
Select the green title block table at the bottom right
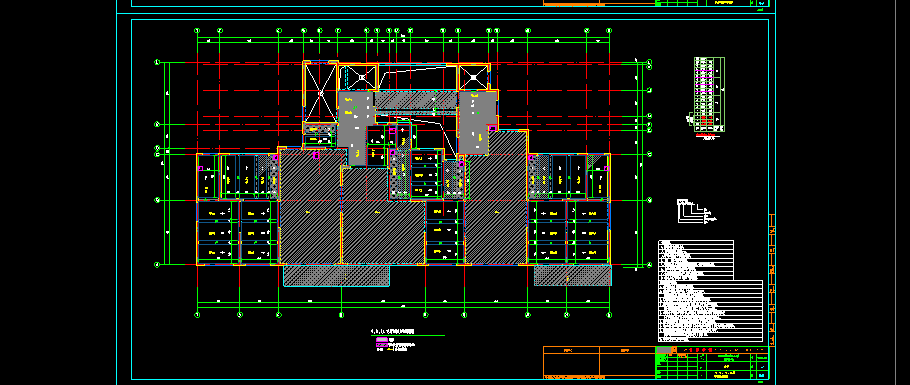click(x=712, y=363)
